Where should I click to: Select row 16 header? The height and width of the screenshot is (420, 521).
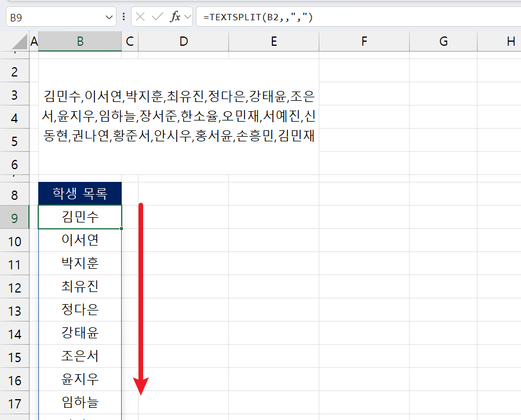(14, 380)
